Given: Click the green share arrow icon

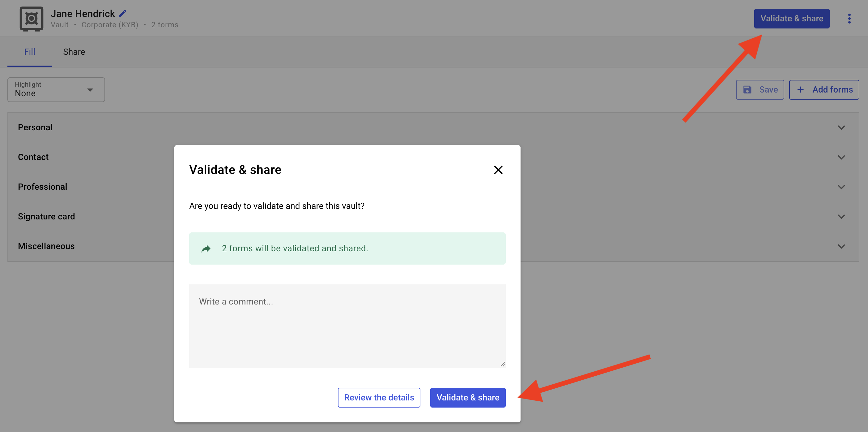Looking at the screenshot, I should tap(206, 249).
